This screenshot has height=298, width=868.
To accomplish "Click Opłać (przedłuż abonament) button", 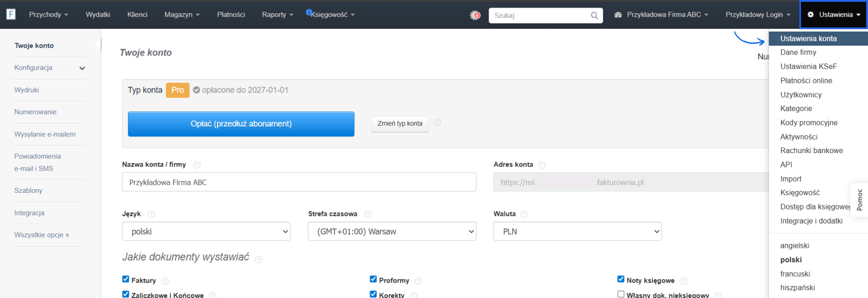I will pyautogui.click(x=241, y=124).
